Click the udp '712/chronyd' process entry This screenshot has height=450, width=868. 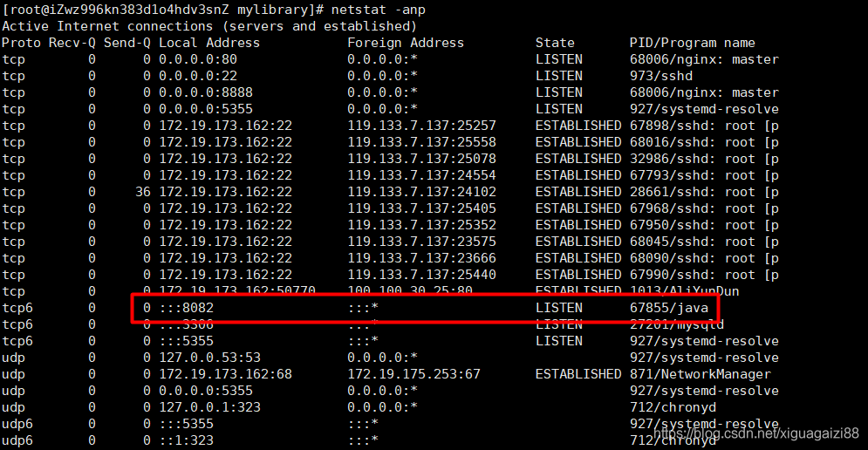(x=673, y=407)
